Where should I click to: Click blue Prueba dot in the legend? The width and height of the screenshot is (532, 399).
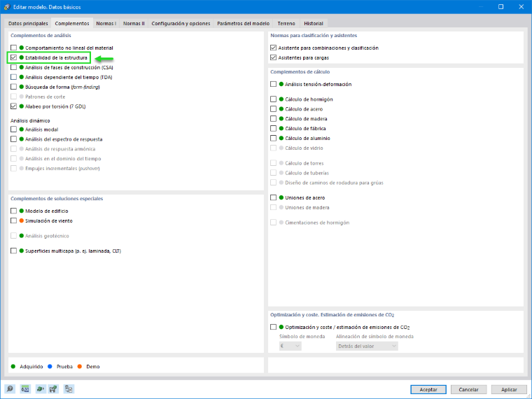tap(50, 366)
